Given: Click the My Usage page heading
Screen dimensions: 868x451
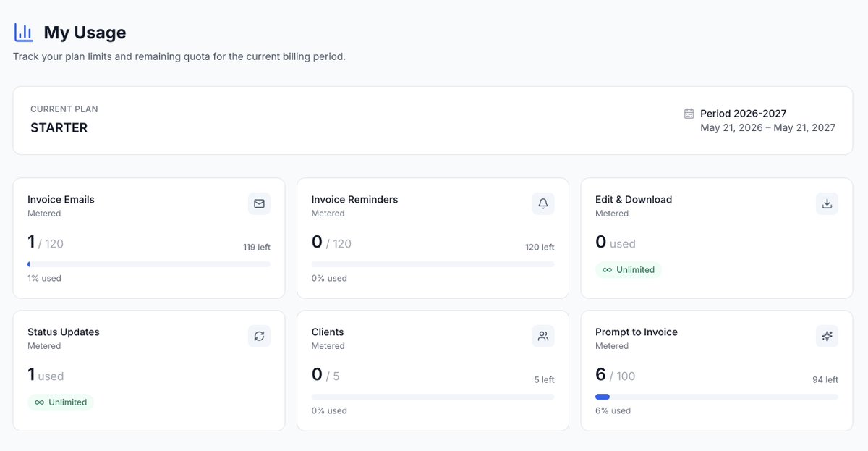Looking at the screenshot, I should pyautogui.click(x=85, y=33).
